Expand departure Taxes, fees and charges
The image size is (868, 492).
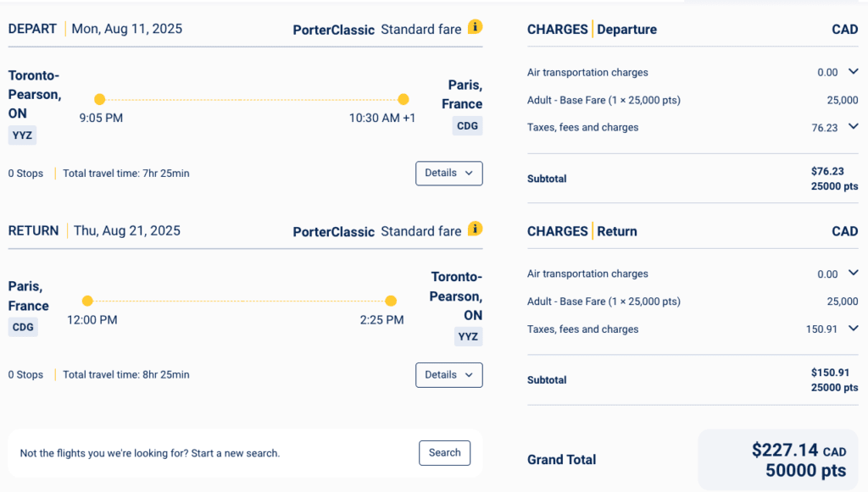click(853, 127)
